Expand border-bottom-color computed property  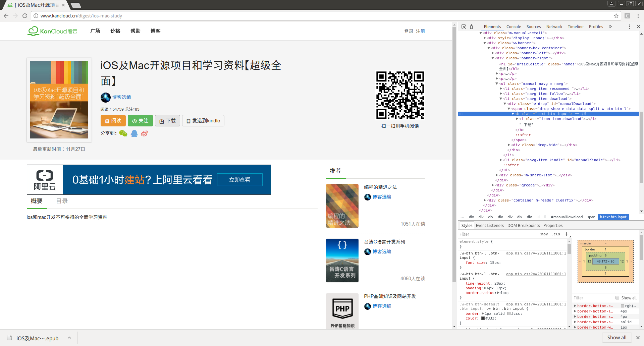point(575,306)
